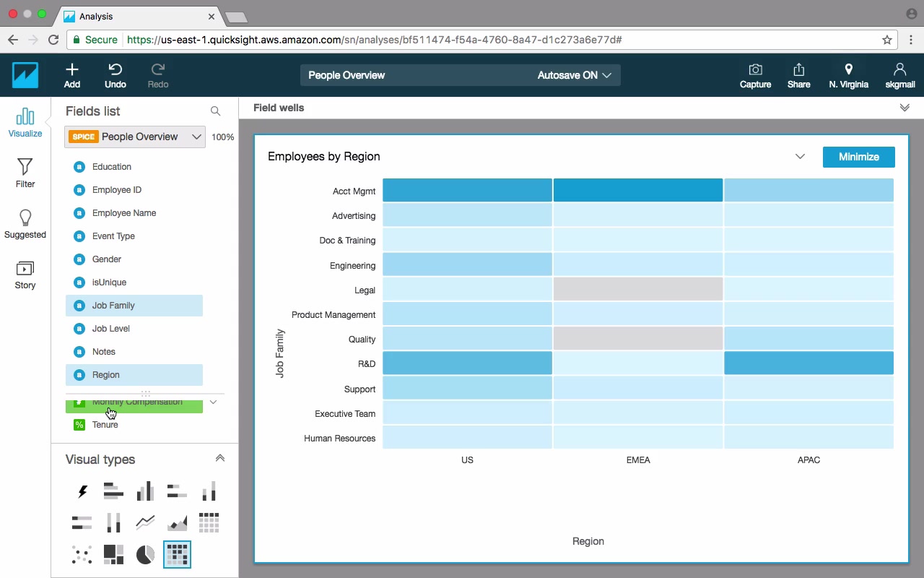Click the Add plus icon
This screenshot has height=578, width=924.
(72, 69)
